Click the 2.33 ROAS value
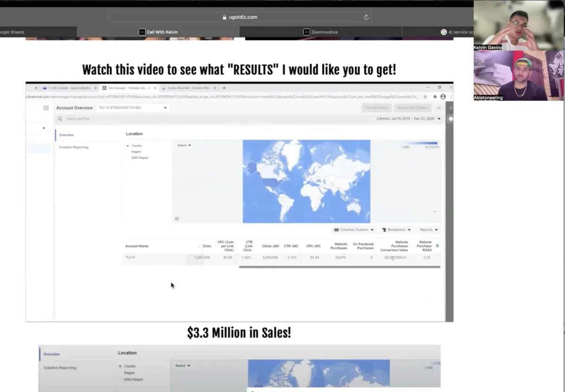 point(427,257)
